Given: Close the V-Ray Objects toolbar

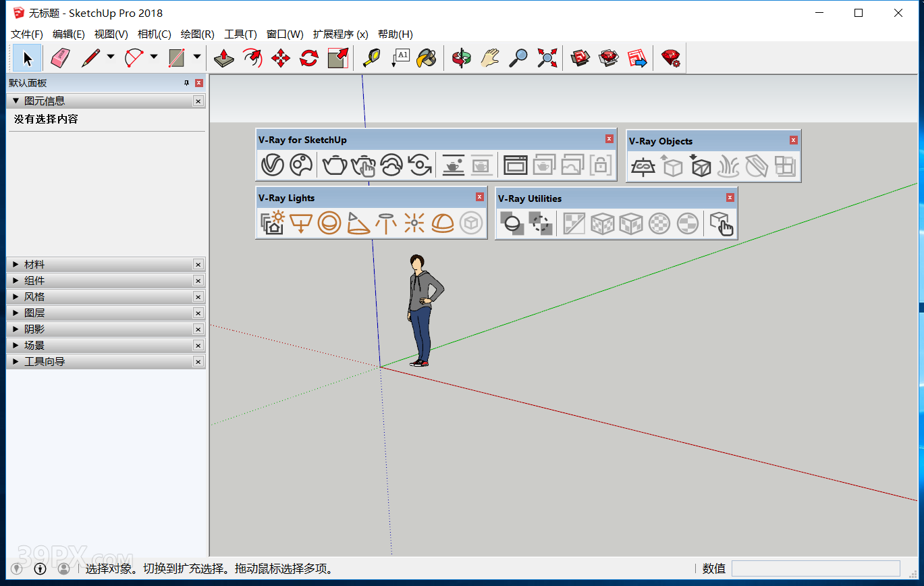Looking at the screenshot, I should click(x=794, y=140).
